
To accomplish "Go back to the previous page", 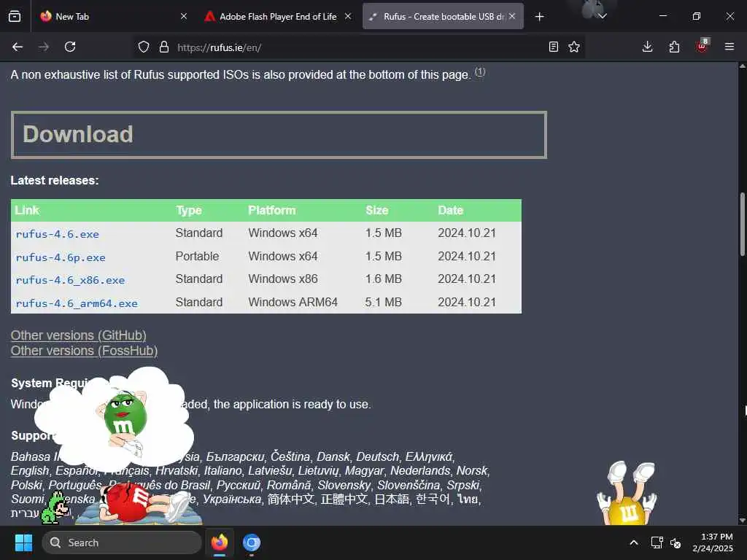I will (x=18, y=47).
